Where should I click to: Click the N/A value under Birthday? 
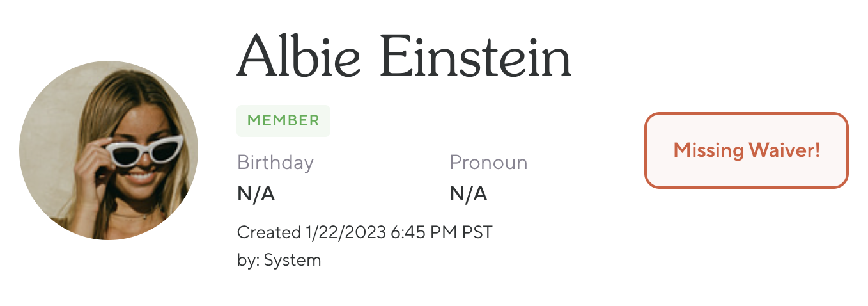click(x=256, y=194)
